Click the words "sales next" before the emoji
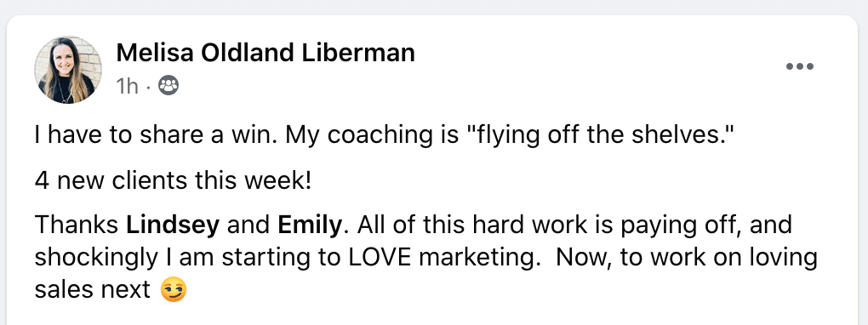868x325 pixels. (93, 290)
